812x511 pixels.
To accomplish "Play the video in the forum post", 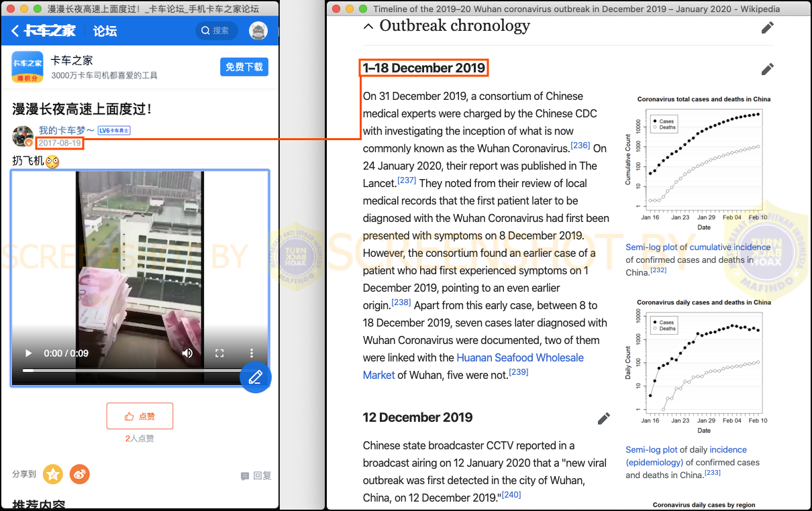I will (x=28, y=353).
